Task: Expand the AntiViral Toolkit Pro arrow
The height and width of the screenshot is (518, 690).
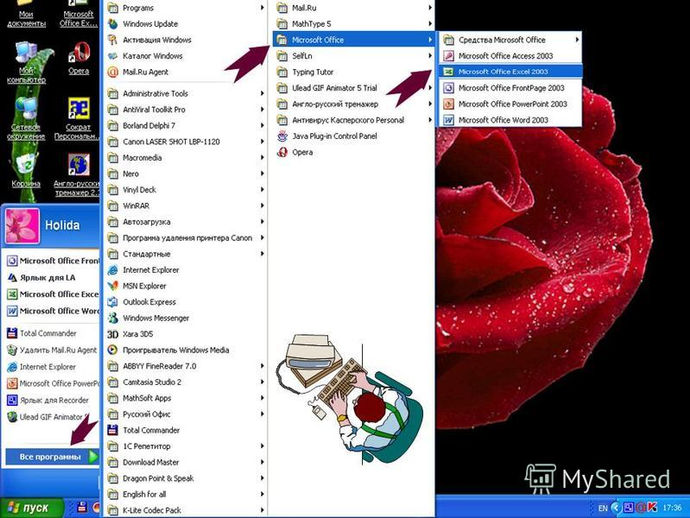Action: pyautogui.click(x=262, y=109)
